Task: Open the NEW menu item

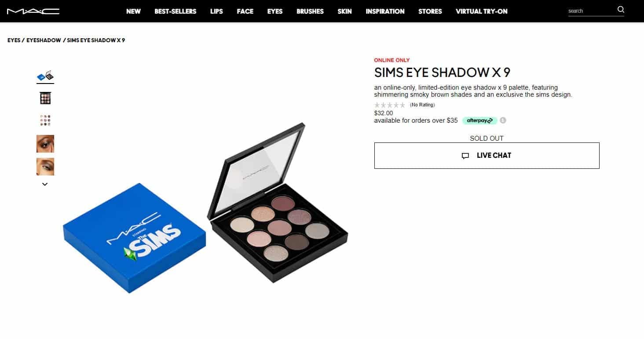Action: coord(133,11)
